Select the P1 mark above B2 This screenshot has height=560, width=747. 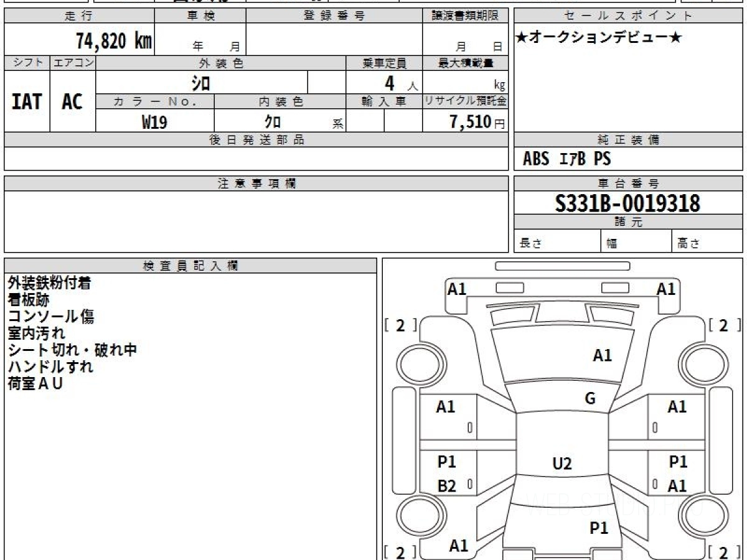click(446, 462)
